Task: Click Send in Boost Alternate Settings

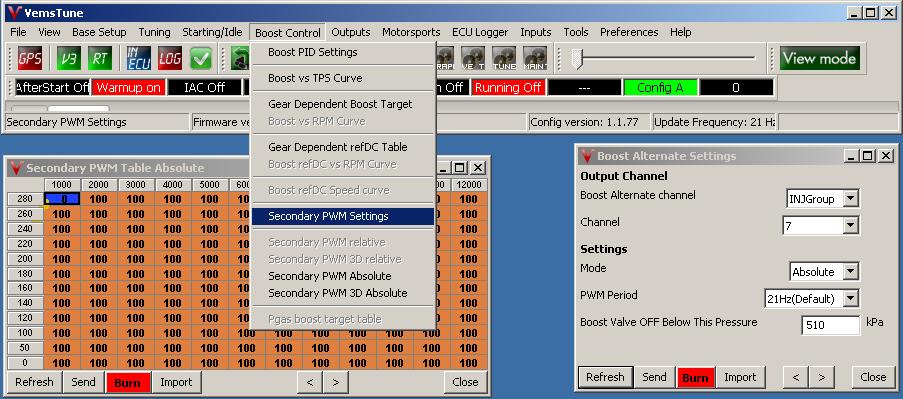Action: pyautogui.click(x=654, y=377)
